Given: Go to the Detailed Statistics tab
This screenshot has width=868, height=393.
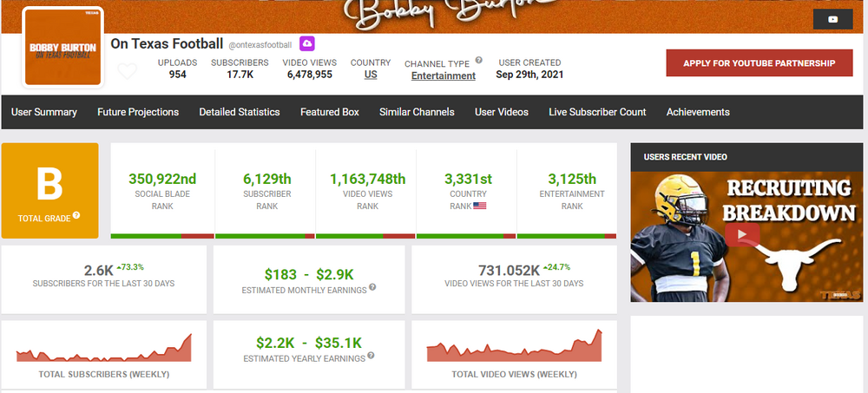Looking at the screenshot, I should click(240, 112).
